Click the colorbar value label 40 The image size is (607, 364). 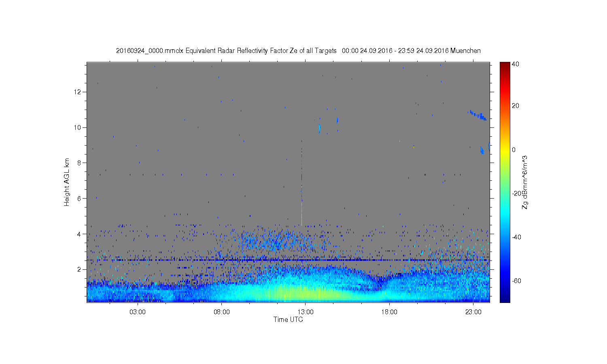tap(516, 64)
